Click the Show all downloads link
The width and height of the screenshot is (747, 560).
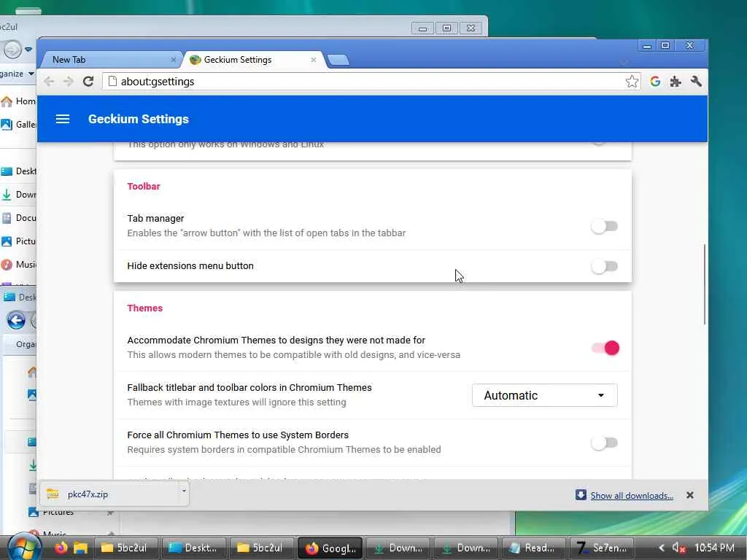point(632,496)
